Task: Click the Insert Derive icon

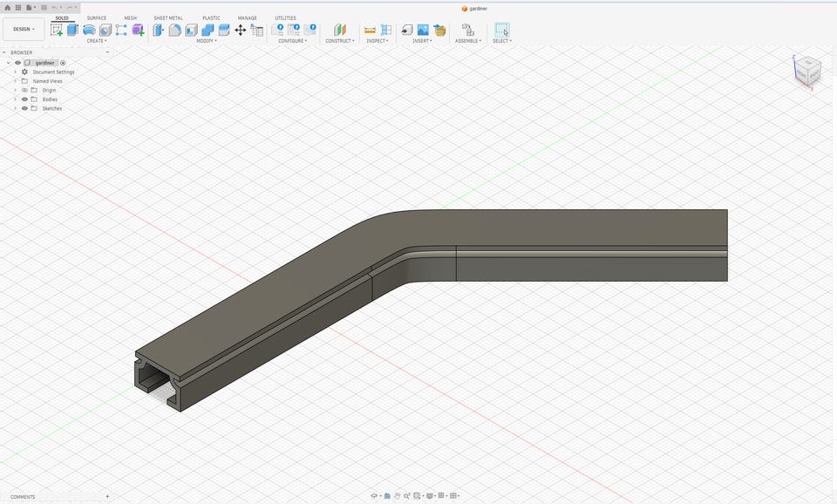Action: [407, 30]
